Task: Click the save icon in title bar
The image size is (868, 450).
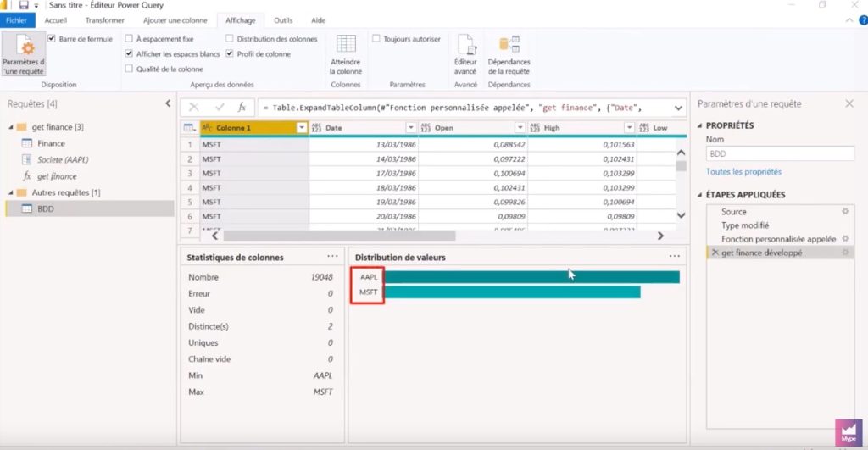Action: (24, 5)
